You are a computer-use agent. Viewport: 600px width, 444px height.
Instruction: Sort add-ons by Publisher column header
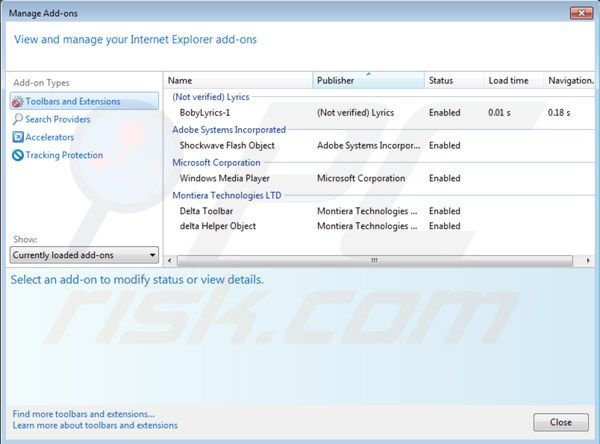click(x=368, y=81)
